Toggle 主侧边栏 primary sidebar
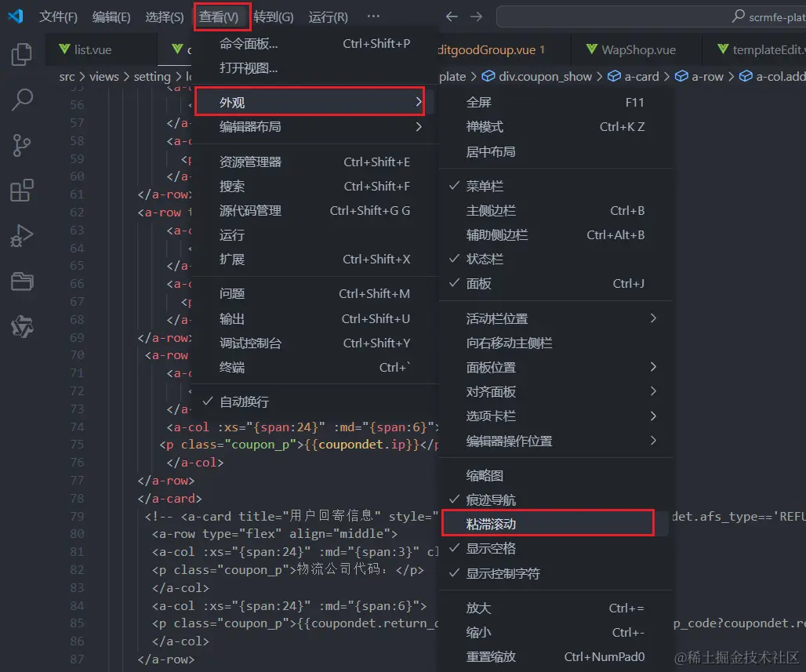This screenshot has height=672, width=806. pos(555,210)
